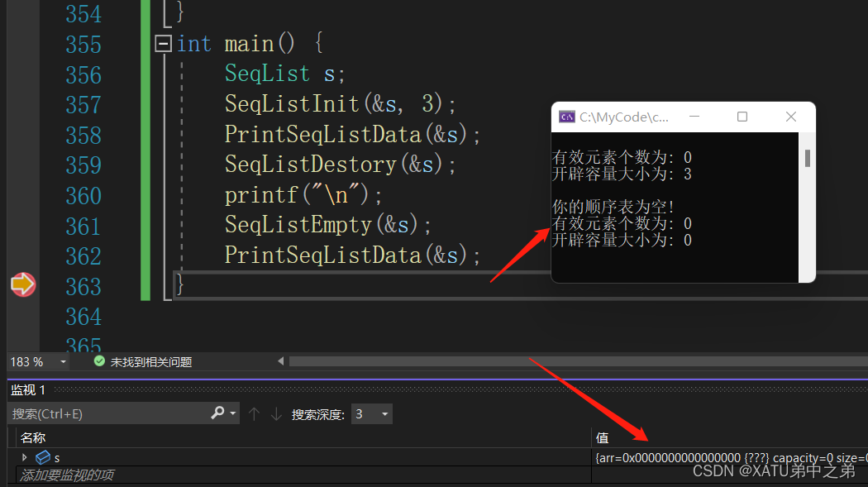The width and height of the screenshot is (868, 487).
Task: Expand the watch variable s row
Action: coord(24,457)
